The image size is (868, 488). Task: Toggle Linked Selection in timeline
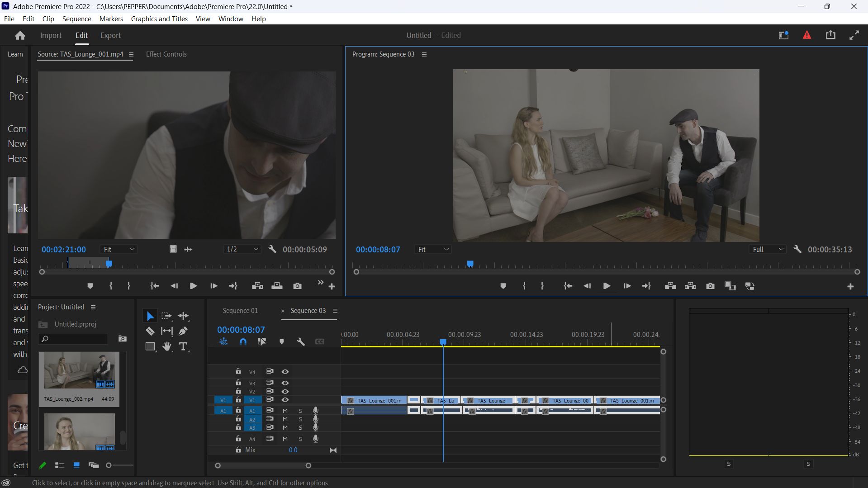tap(261, 341)
